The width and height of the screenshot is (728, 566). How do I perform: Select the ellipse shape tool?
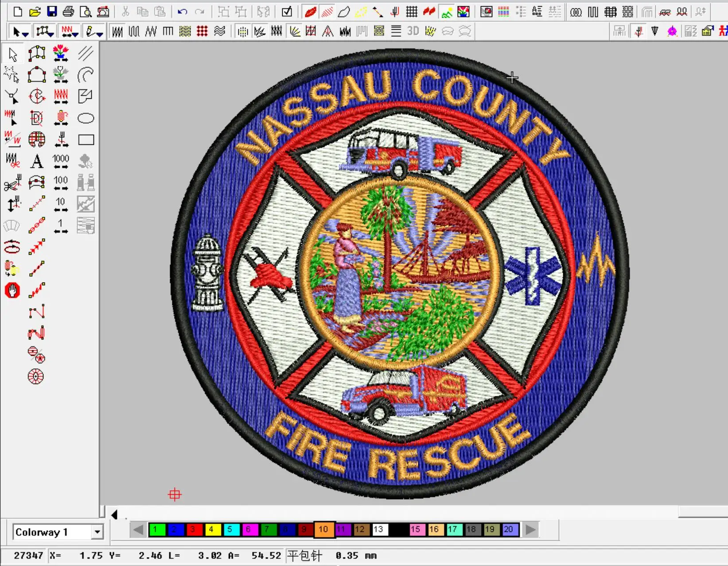(86, 118)
